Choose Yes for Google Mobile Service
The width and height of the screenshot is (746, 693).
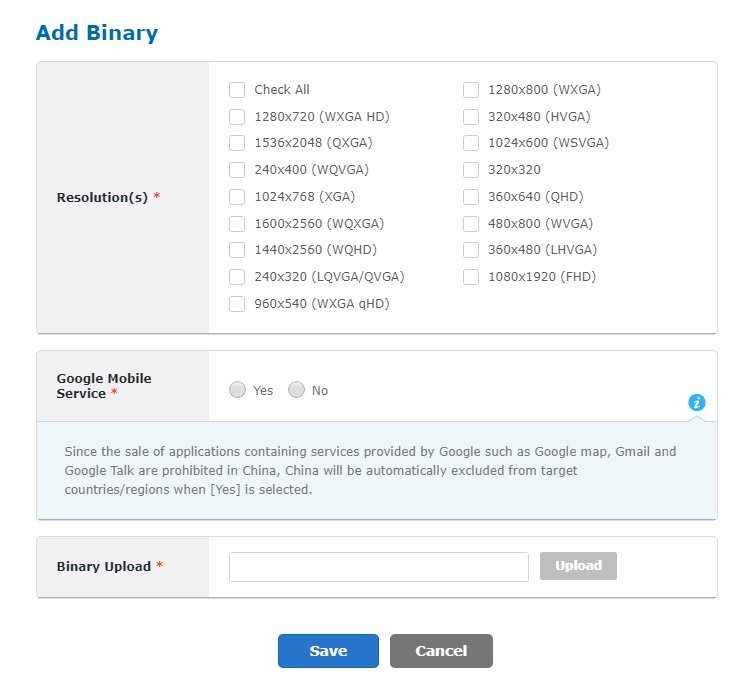[237, 390]
